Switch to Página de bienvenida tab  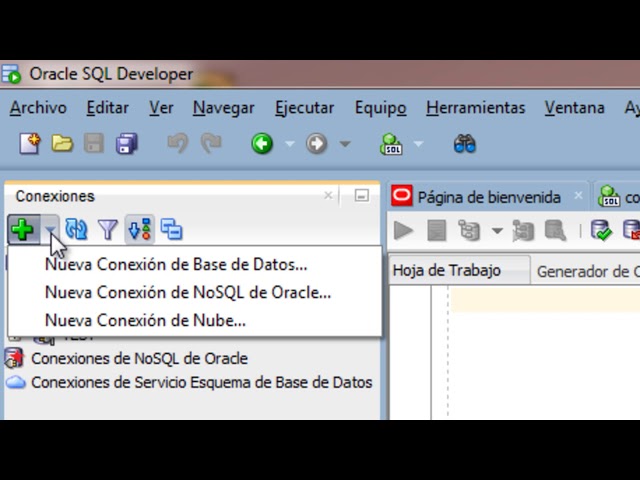tap(489, 198)
